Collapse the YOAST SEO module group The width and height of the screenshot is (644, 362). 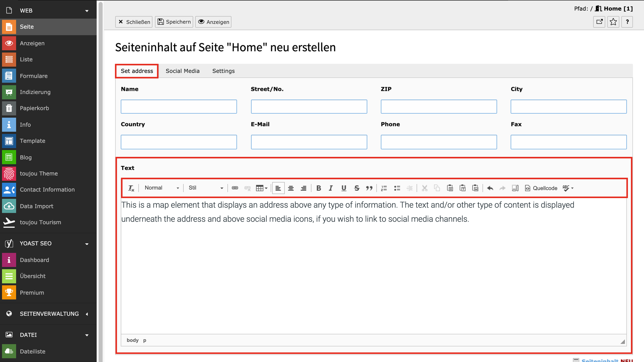coord(87,244)
